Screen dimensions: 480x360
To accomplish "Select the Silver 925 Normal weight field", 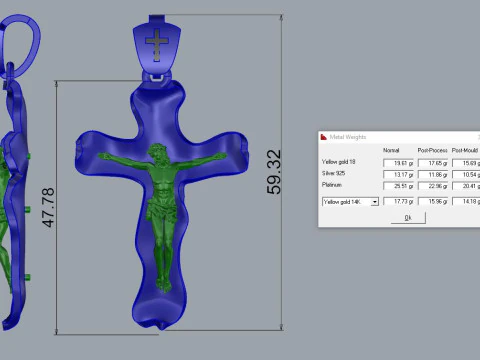I will (398, 174).
